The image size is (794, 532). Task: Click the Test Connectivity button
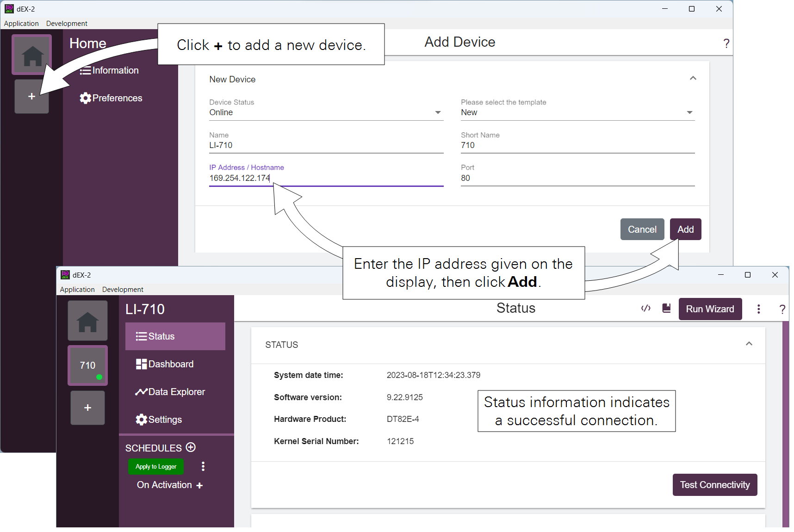(714, 485)
